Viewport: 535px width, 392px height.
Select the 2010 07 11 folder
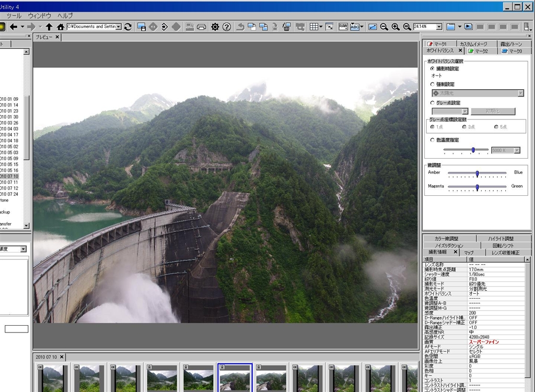tap(9, 182)
